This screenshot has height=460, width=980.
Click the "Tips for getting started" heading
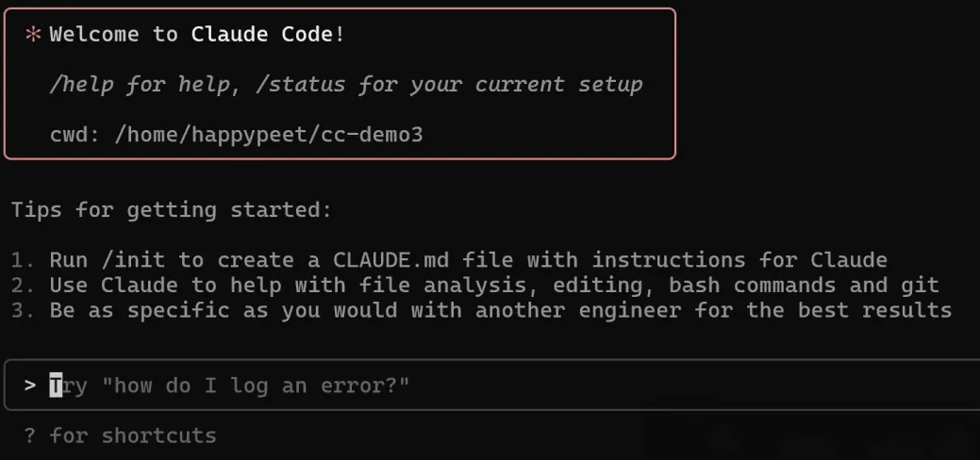[172, 210]
